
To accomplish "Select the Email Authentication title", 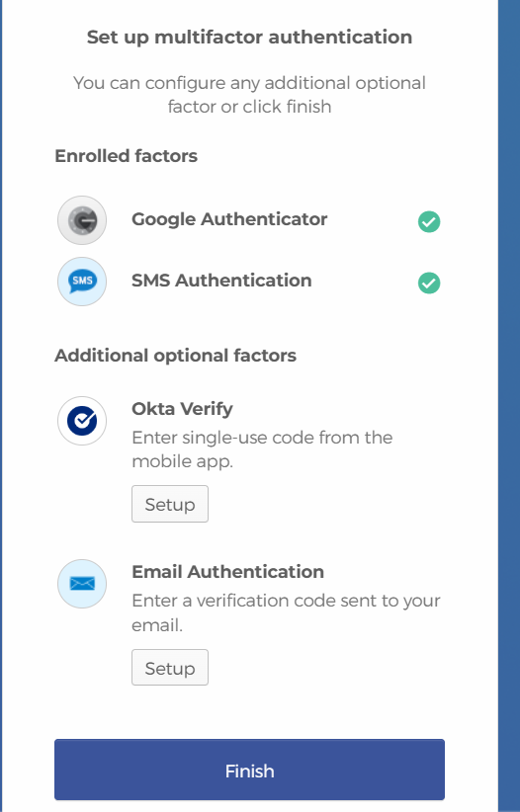I will (x=227, y=572).
